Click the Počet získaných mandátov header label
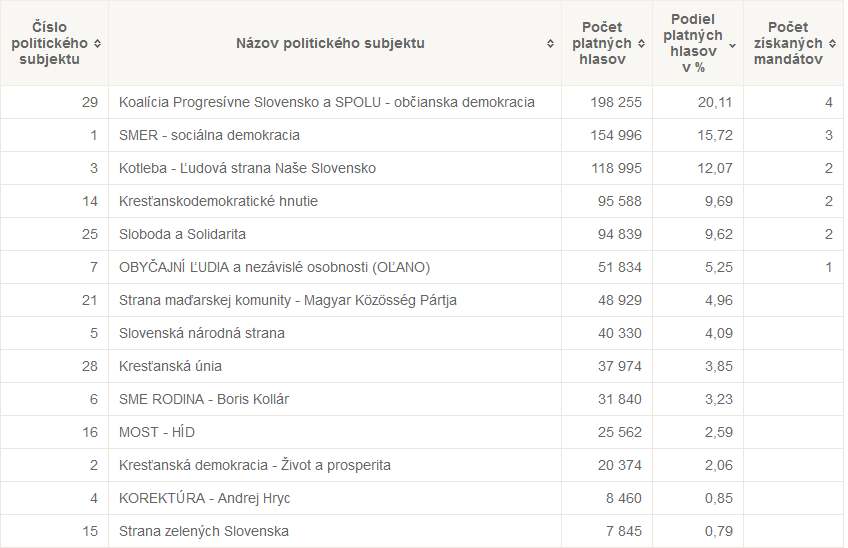The image size is (848, 548). point(788,43)
